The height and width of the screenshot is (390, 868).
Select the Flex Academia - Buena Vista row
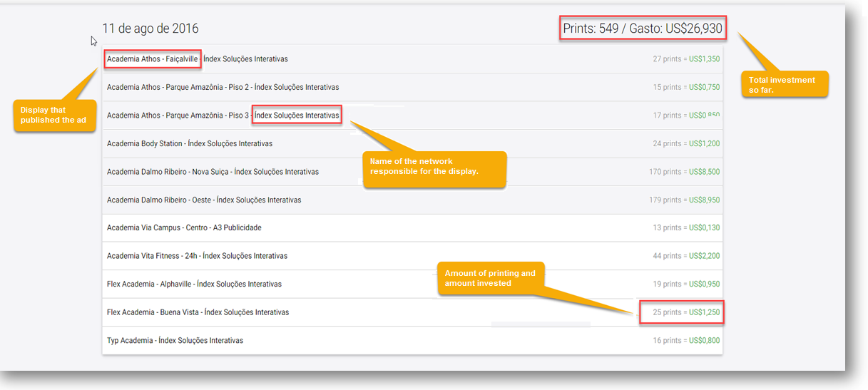point(198,312)
